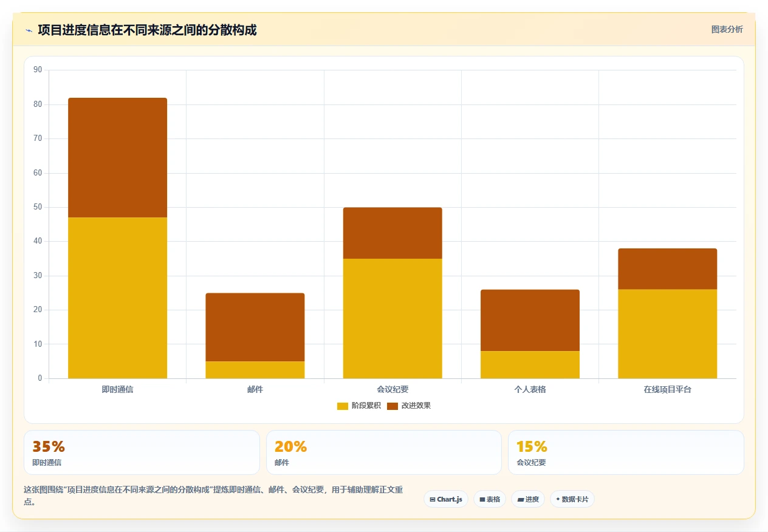Image resolution: width=768 pixels, height=532 pixels.
Task: Click the yellow segment of the 个人表格 bar
Action: tap(530, 364)
